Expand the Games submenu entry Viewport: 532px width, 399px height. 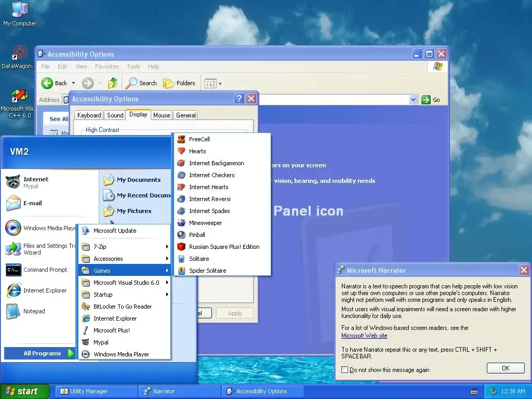tap(125, 270)
